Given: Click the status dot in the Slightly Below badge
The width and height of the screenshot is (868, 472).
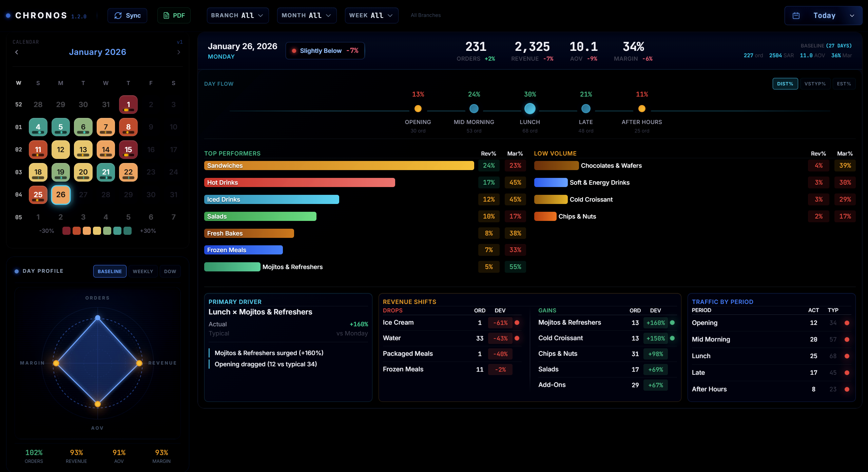Looking at the screenshot, I should click(294, 50).
